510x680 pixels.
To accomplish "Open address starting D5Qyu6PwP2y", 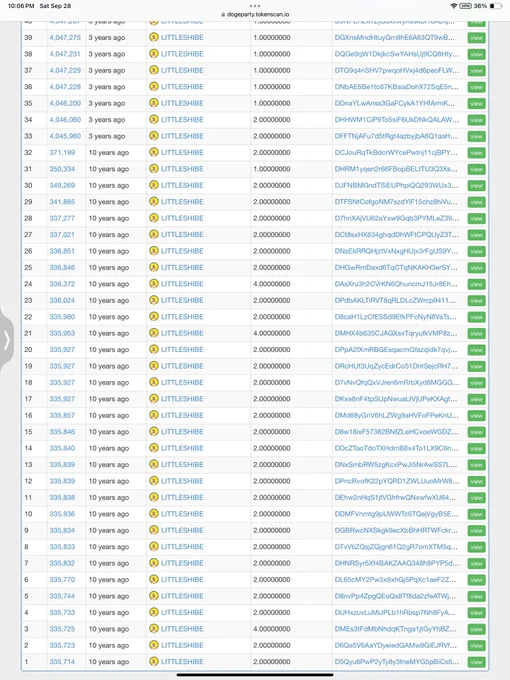I will point(396,662).
